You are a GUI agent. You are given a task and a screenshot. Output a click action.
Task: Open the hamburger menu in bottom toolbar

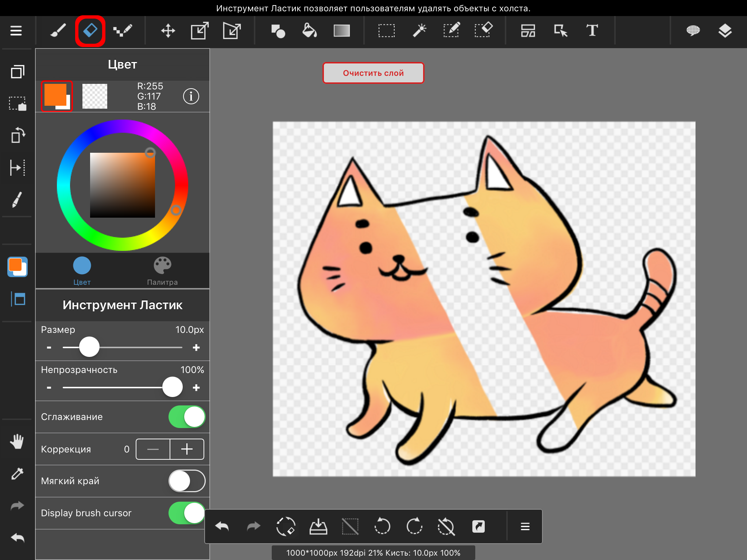click(x=525, y=525)
